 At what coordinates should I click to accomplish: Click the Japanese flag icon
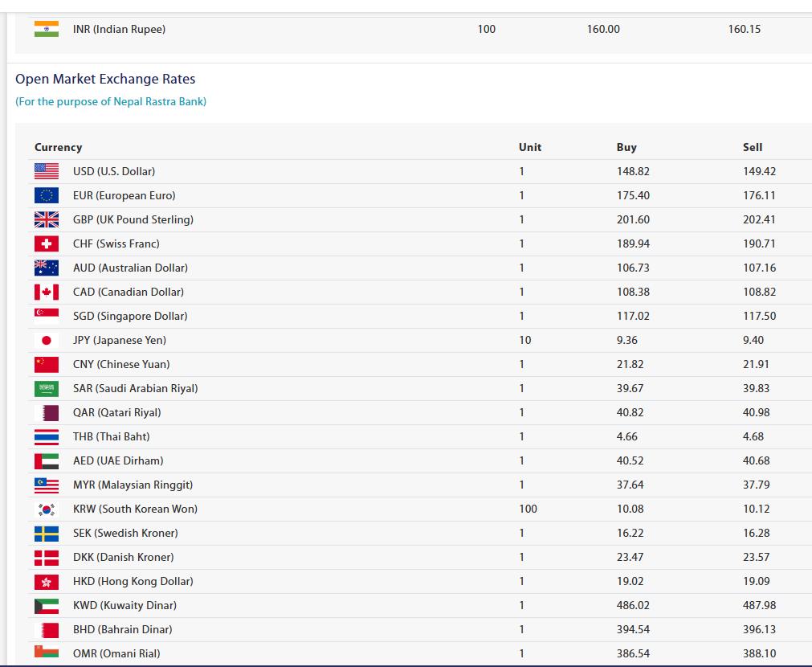pos(47,340)
